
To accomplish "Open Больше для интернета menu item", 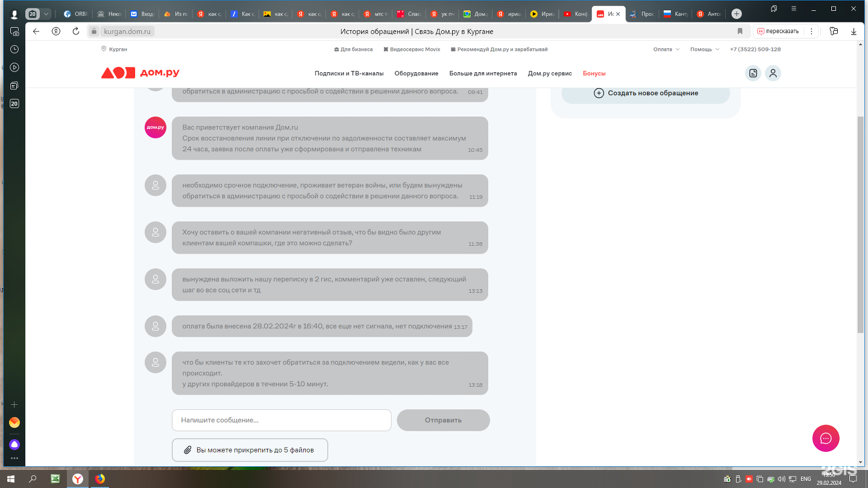I will tap(483, 74).
